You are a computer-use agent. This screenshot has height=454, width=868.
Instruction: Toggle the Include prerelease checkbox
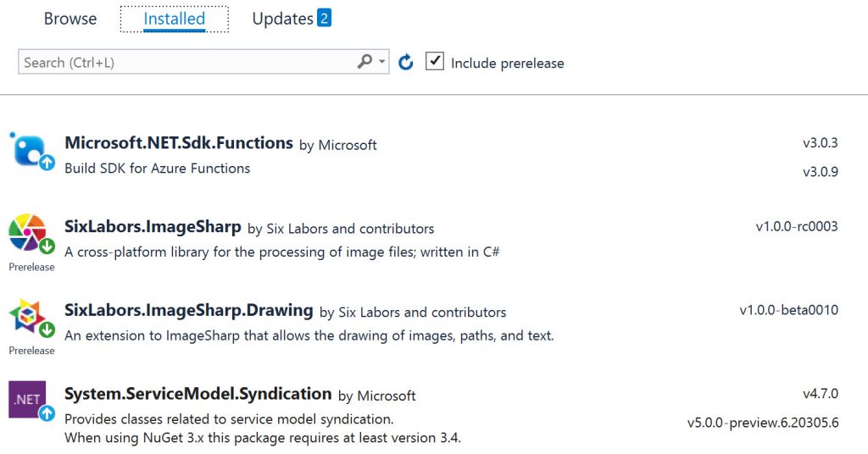(435, 61)
